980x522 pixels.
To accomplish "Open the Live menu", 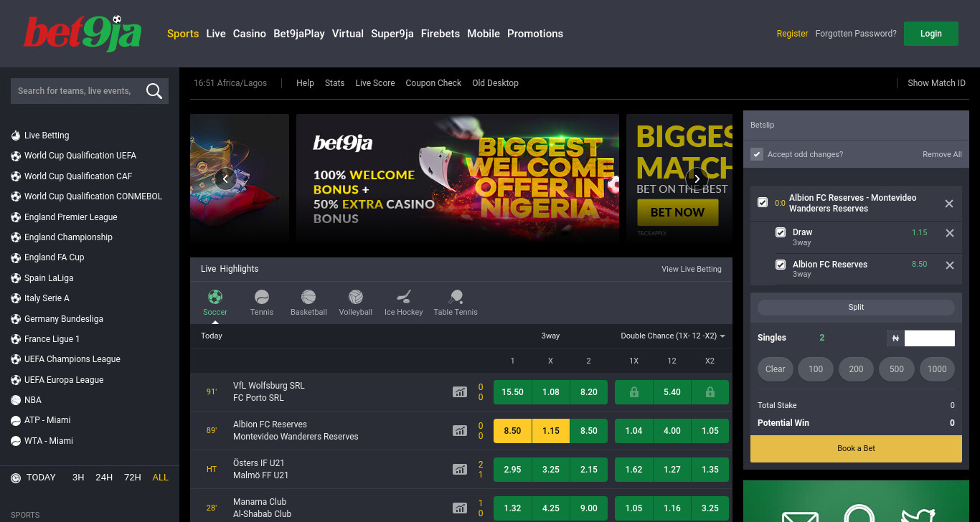I will click(x=216, y=34).
